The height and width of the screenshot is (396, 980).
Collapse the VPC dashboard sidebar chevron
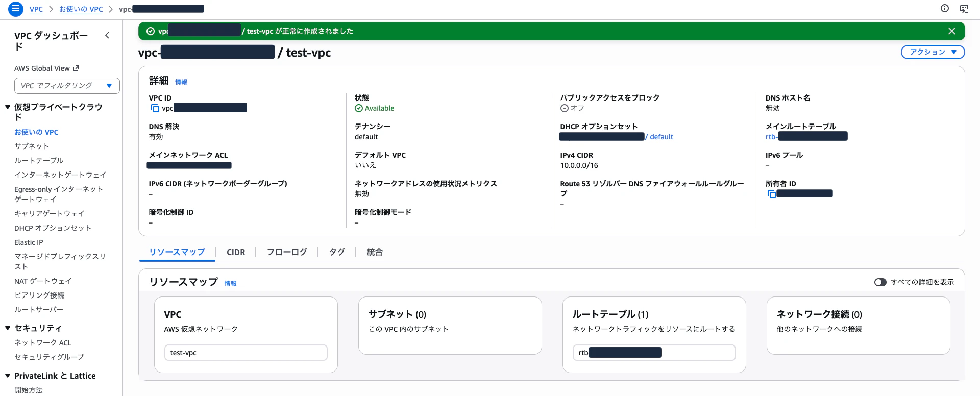pos(107,35)
